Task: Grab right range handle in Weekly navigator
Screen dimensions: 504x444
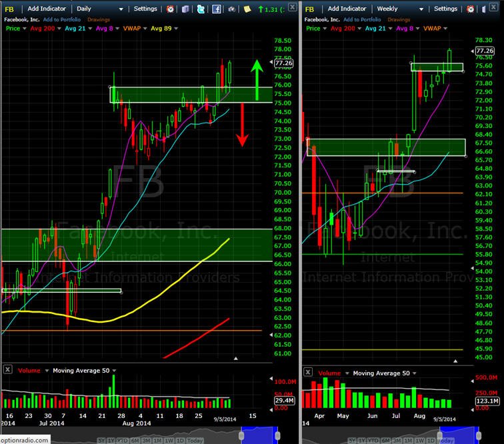Action: tap(479, 435)
